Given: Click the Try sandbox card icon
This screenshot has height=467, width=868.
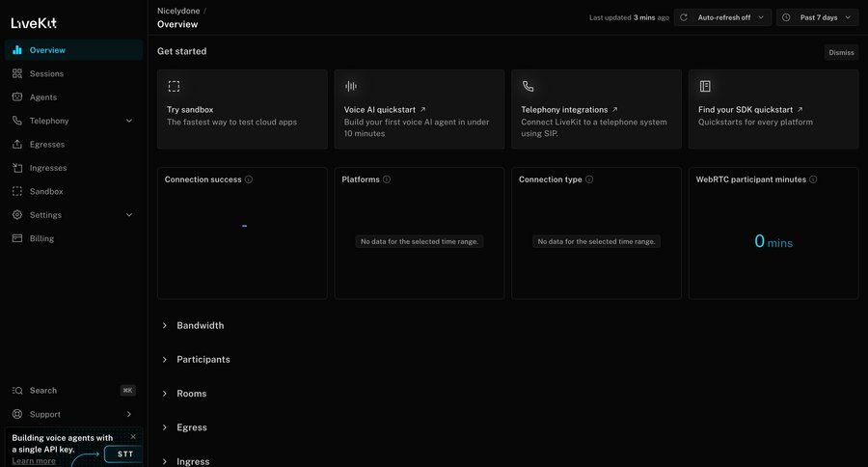Looking at the screenshot, I should point(174,86).
